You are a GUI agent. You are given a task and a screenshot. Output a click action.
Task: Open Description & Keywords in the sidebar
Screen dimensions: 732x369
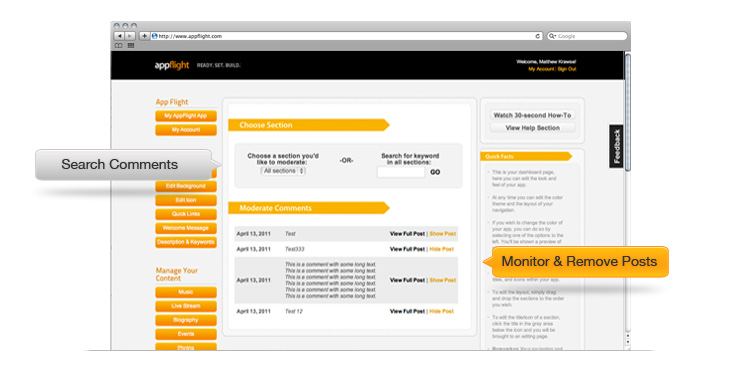pos(186,242)
